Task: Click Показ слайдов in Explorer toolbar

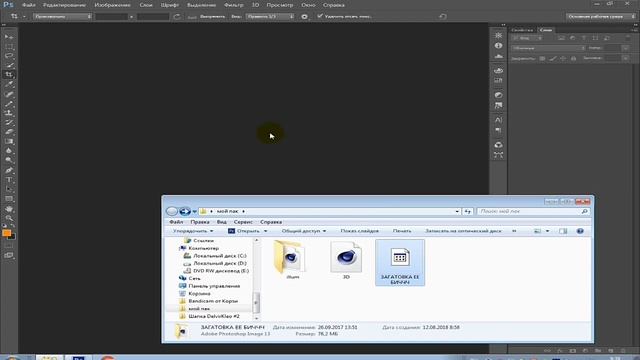Action: [x=360, y=231]
